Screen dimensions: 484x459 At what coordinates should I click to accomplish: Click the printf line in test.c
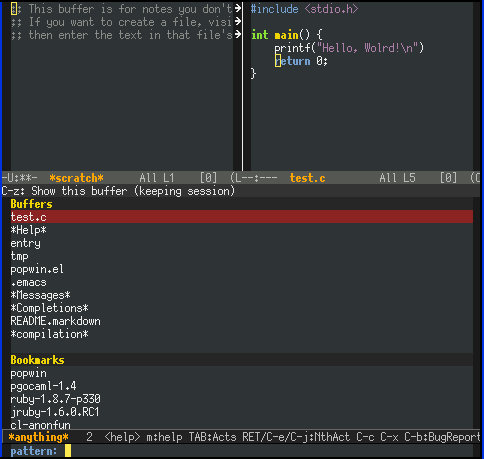pyautogui.click(x=349, y=48)
